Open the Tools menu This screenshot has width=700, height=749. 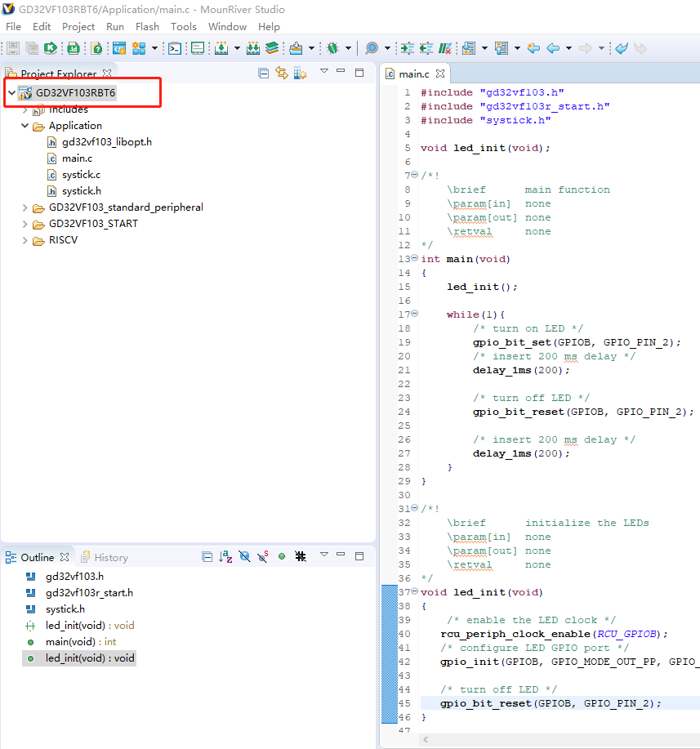pyautogui.click(x=184, y=27)
